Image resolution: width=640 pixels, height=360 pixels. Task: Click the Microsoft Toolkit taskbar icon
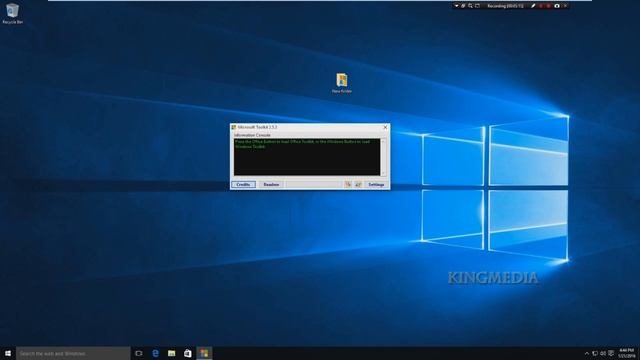pyautogui.click(x=204, y=353)
